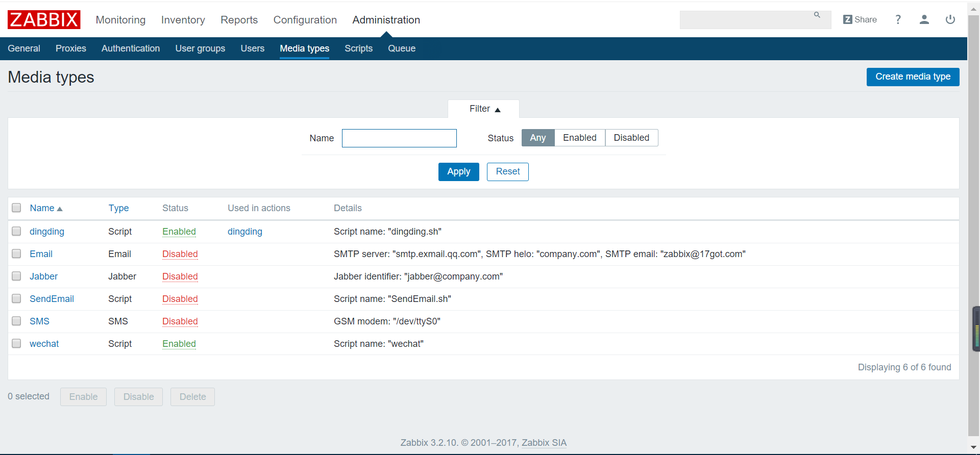Toggle wechat status Enabled link
This screenshot has height=455, width=980.
tap(179, 344)
